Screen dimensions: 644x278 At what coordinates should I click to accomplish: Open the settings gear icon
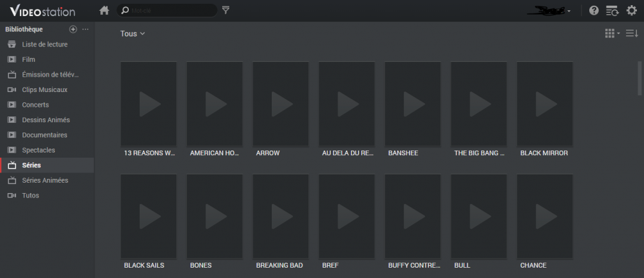tap(631, 11)
